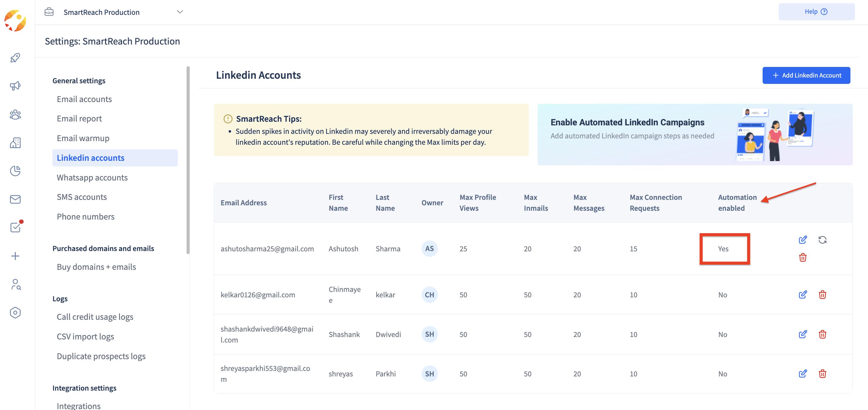Open the envelope inbox icon in sidebar

tap(15, 200)
